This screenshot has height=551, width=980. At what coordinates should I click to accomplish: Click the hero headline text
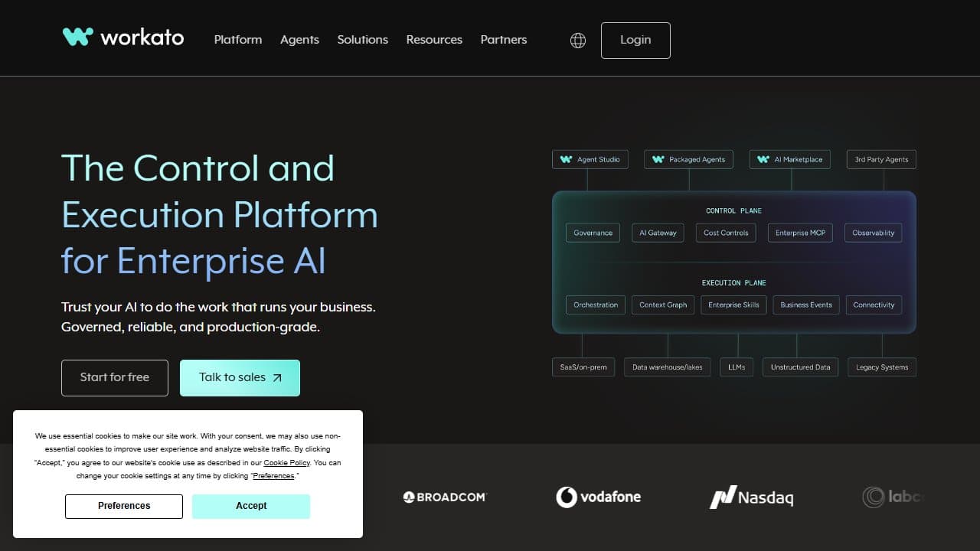pyautogui.click(x=220, y=214)
